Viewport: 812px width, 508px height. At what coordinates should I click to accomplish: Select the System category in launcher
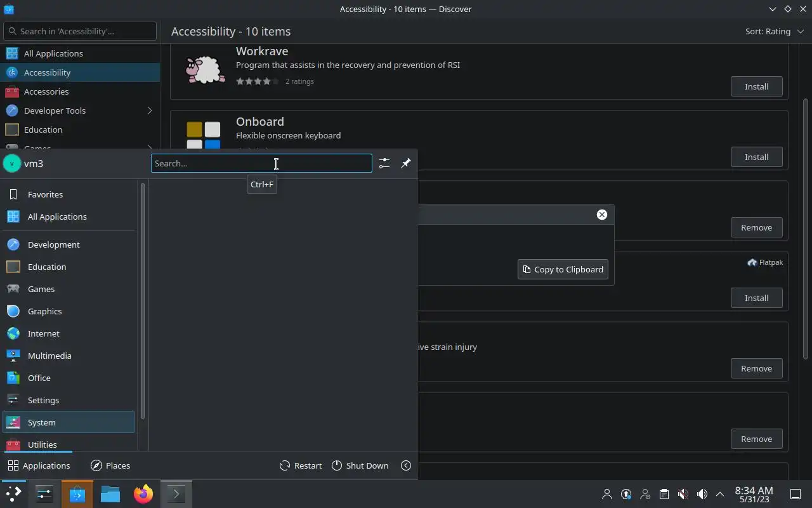(x=69, y=422)
